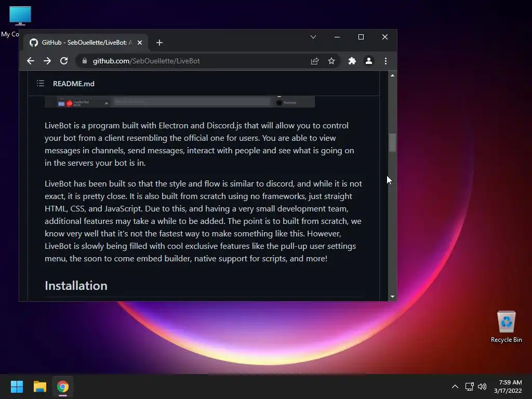Click the padlock site info icon

(85, 61)
